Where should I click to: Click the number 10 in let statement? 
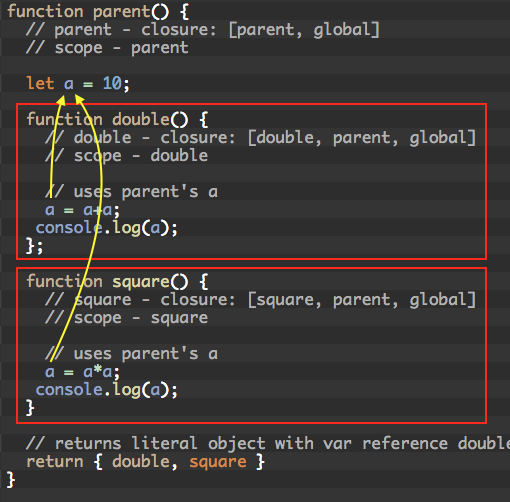[x=112, y=83]
